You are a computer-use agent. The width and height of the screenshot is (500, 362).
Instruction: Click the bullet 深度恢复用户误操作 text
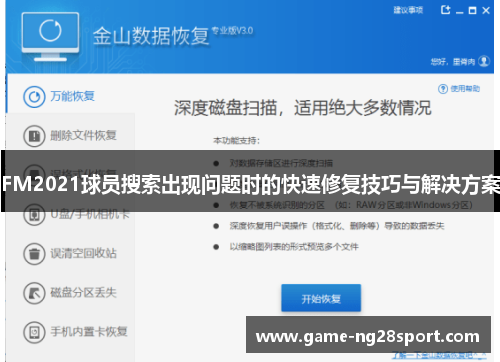[x=337, y=226]
